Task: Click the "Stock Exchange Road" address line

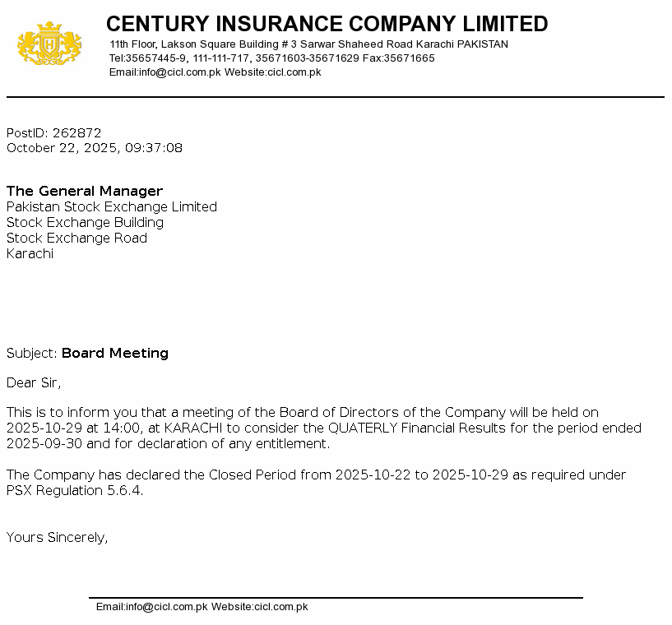Action: 76,238
